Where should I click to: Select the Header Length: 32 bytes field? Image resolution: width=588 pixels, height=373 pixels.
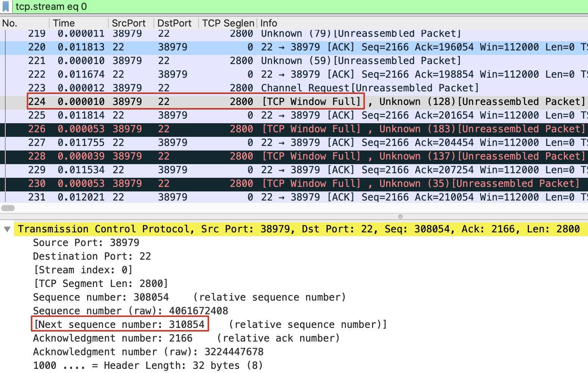[148, 365]
